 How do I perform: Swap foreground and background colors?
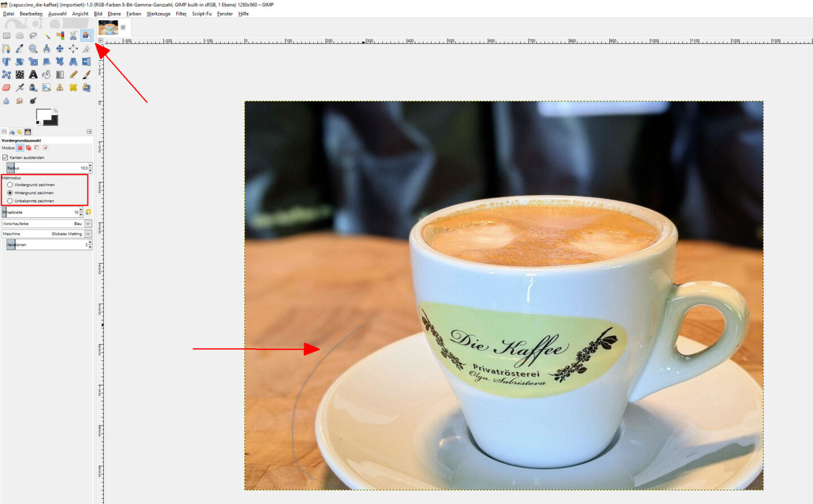pos(55,111)
